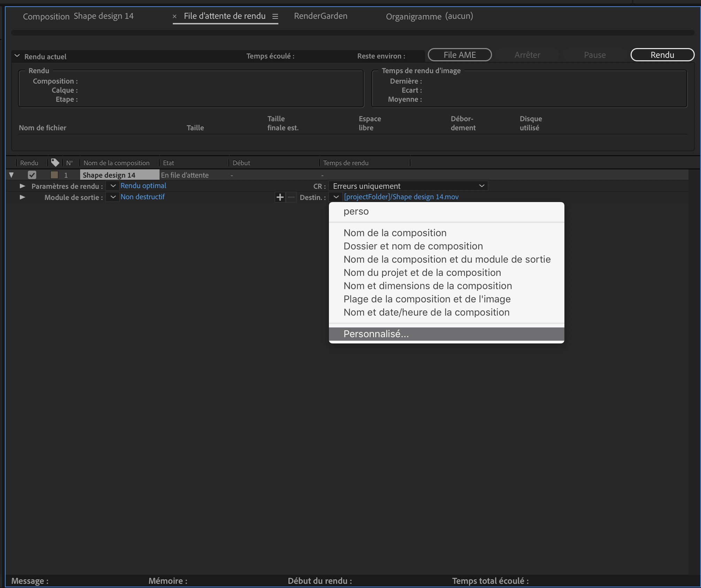Click the render progress bar
The height and width of the screenshot is (588, 701).
[x=353, y=32]
